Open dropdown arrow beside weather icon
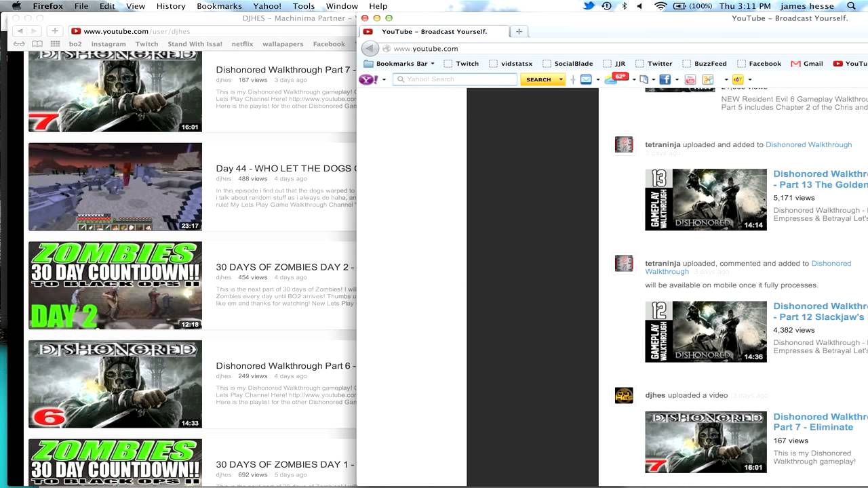 point(634,80)
